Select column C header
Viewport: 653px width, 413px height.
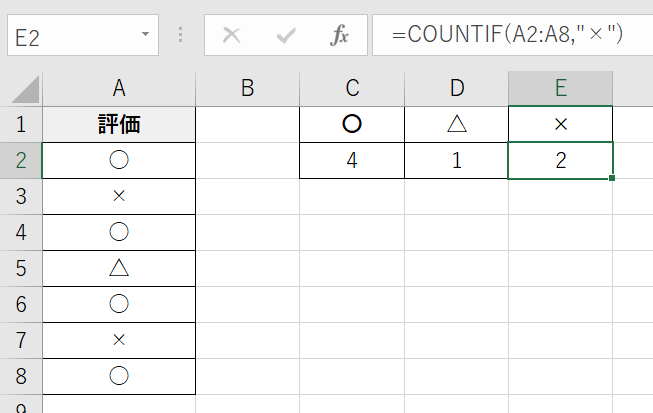point(352,89)
